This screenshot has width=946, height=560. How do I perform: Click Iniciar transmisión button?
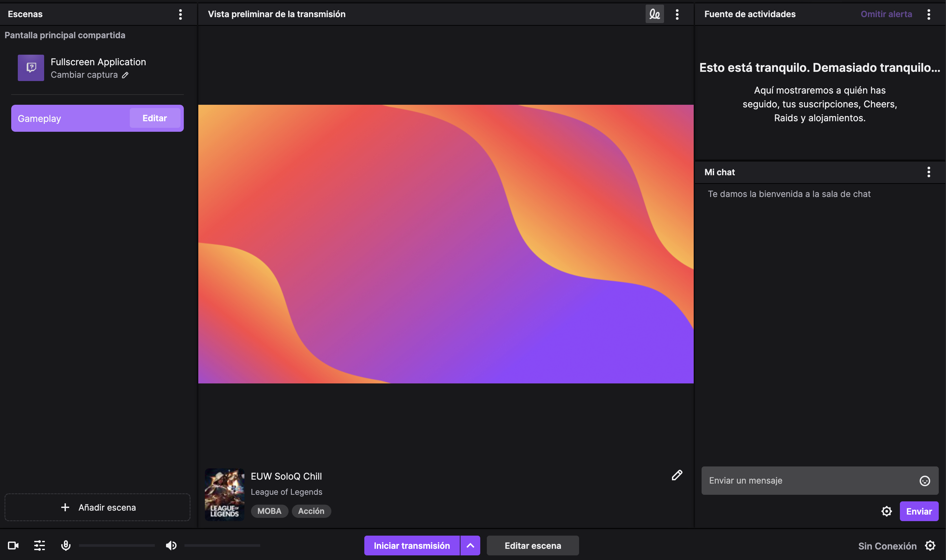(412, 546)
